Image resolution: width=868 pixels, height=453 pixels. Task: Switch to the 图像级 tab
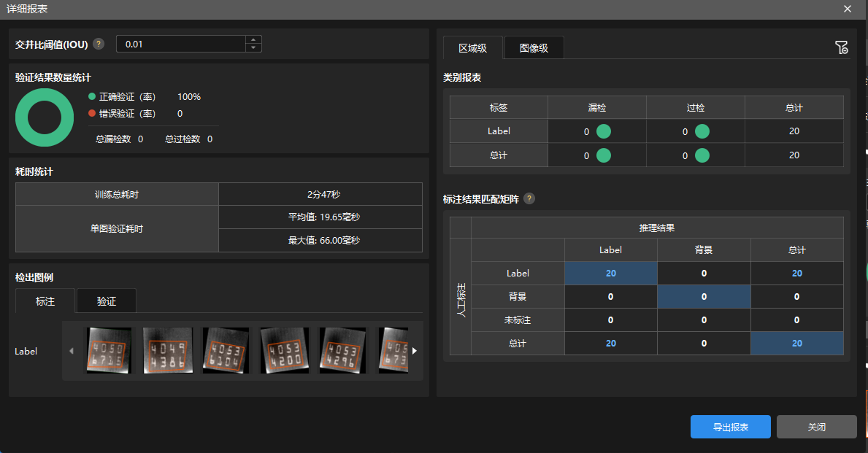[534, 48]
